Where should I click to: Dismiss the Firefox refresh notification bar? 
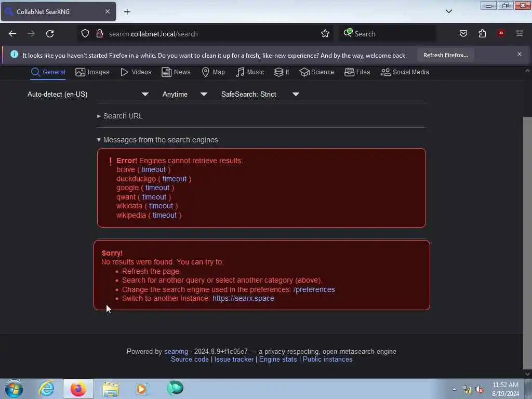520,54
